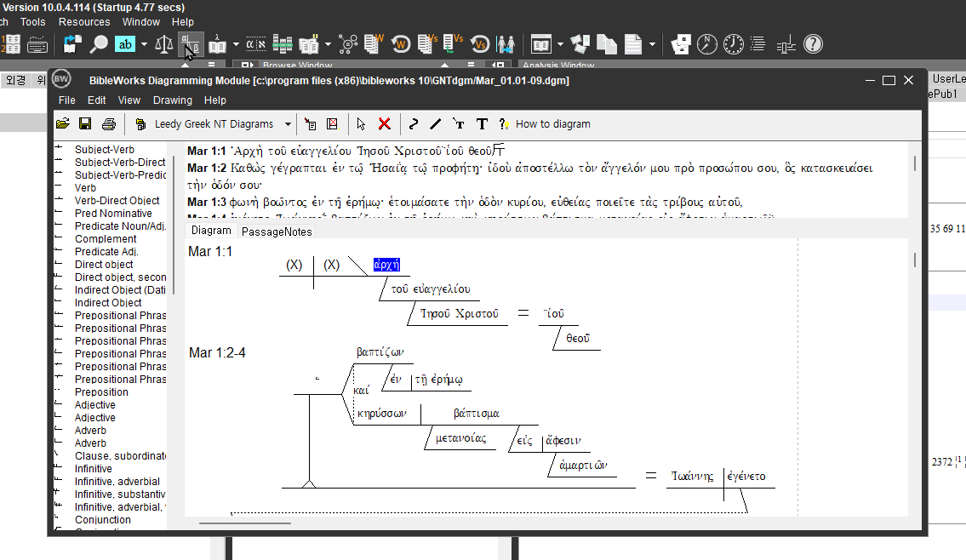Open the Window menu in BibleWorks main window
The width and height of the screenshot is (966, 560).
click(x=140, y=21)
